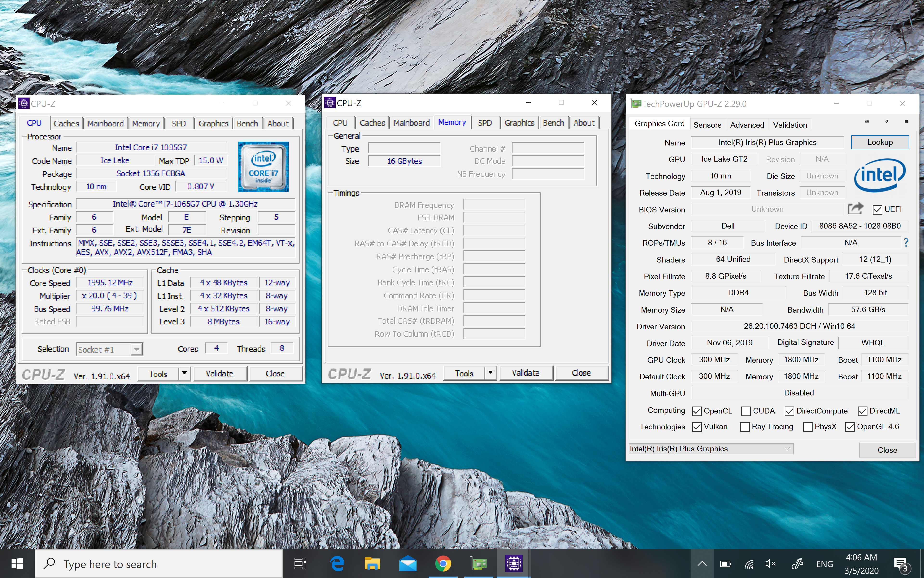The image size is (924, 578).
Task: Toggle the OpenGL 4.6 checkbox
Action: [850, 427]
